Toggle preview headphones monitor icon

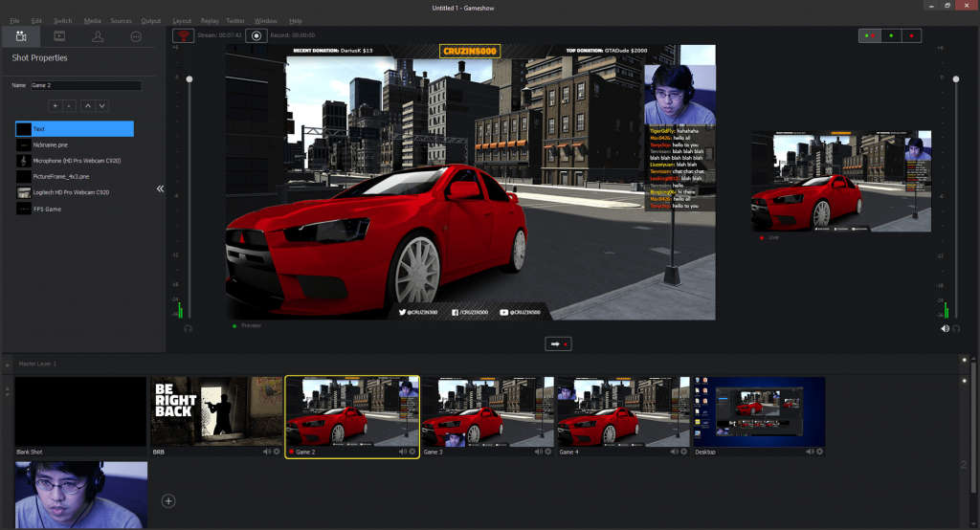(189, 328)
